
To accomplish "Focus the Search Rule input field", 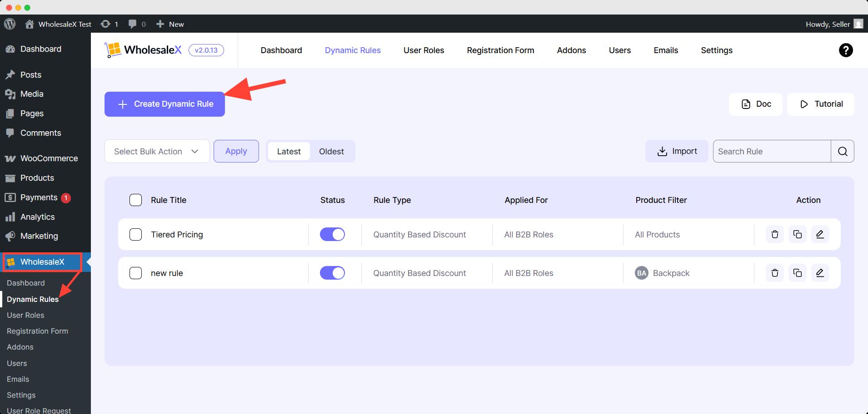I will (772, 151).
